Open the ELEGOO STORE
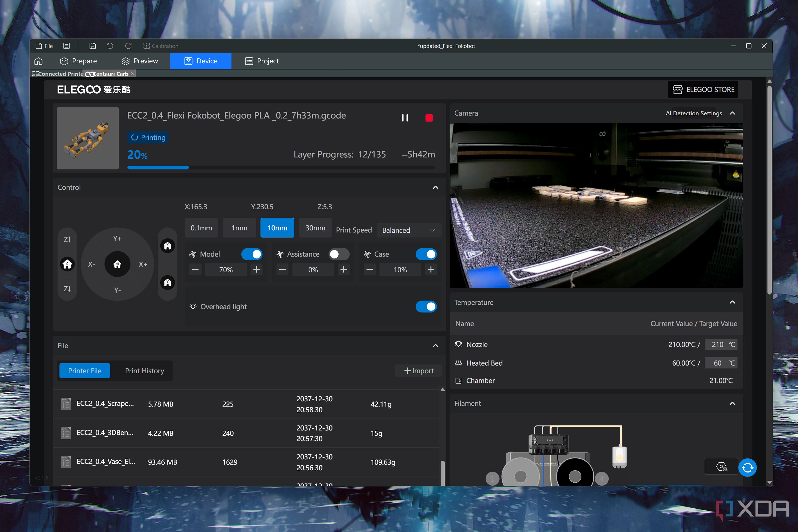 (703, 89)
